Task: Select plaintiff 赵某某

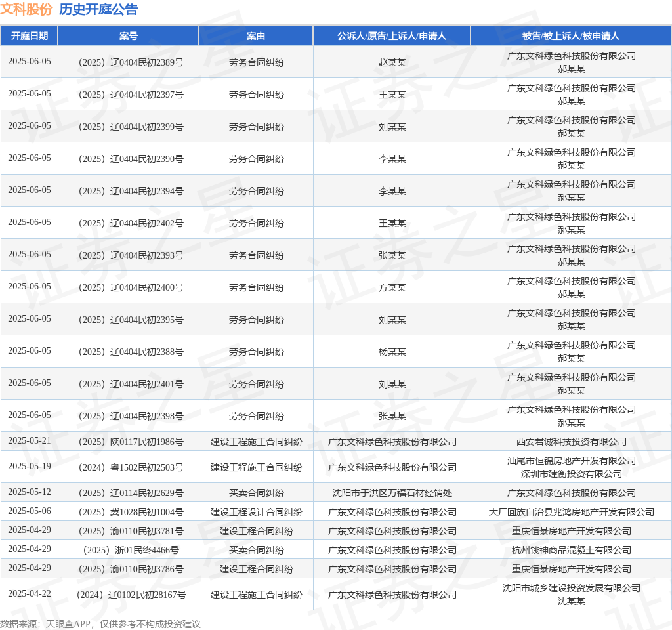Action: click(392, 62)
